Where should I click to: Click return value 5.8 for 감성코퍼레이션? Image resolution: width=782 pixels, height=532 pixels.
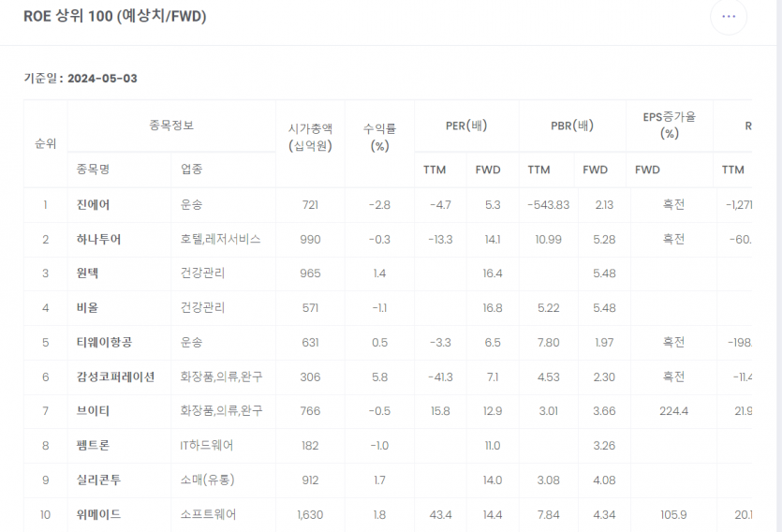click(x=379, y=377)
